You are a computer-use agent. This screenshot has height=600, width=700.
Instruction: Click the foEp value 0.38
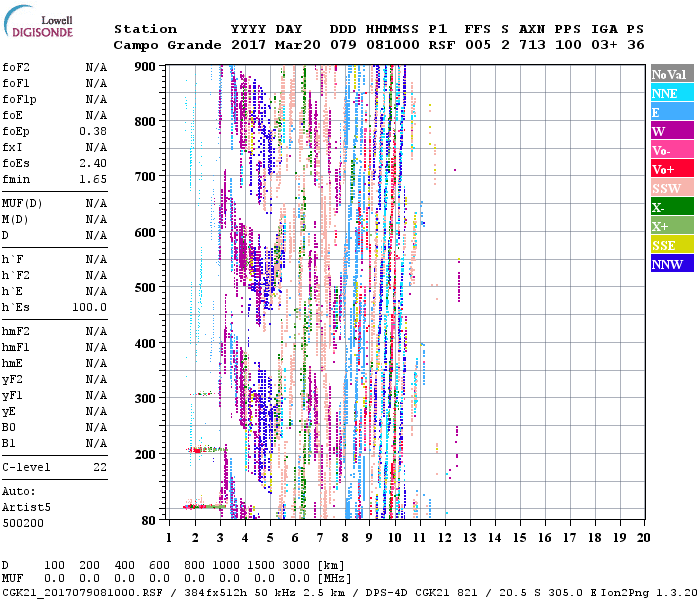point(93,131)
